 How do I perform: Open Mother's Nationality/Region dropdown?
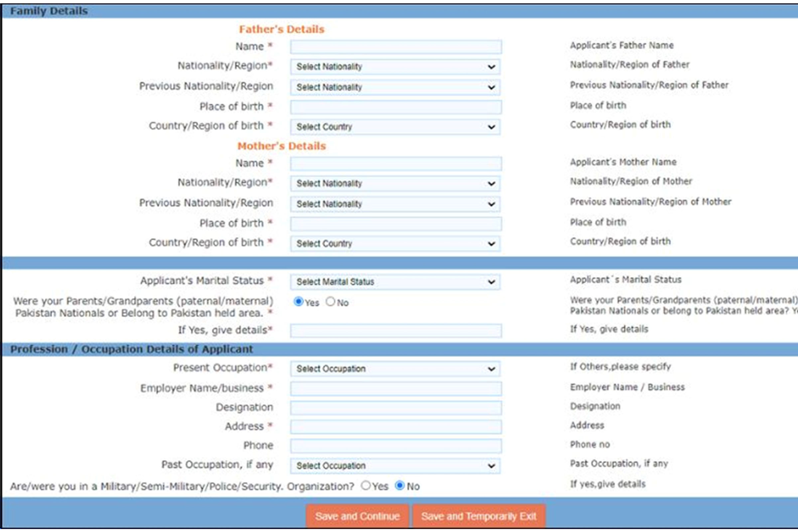pos(395,184)
